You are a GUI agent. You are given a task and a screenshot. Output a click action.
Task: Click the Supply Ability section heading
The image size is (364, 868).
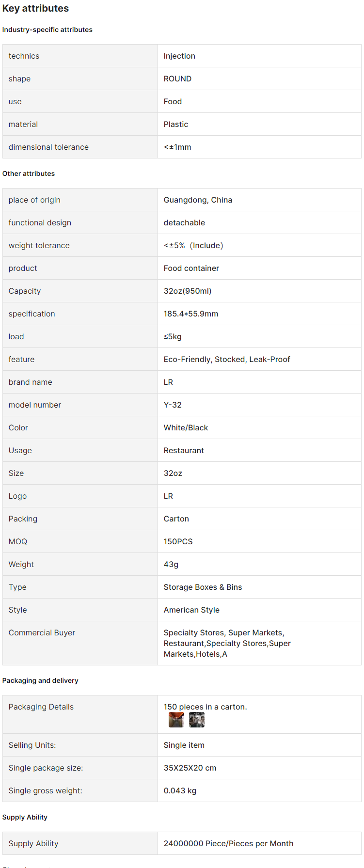tap(25, 817)
